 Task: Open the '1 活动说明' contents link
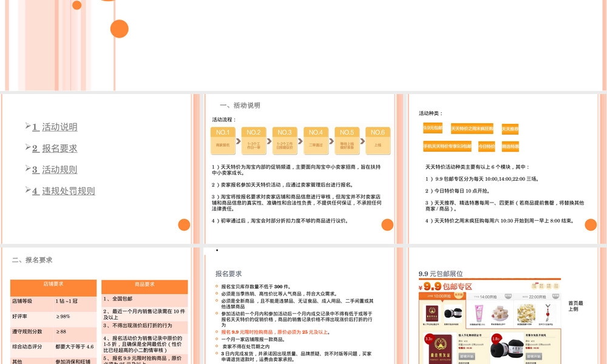click(x=55, y=127)
